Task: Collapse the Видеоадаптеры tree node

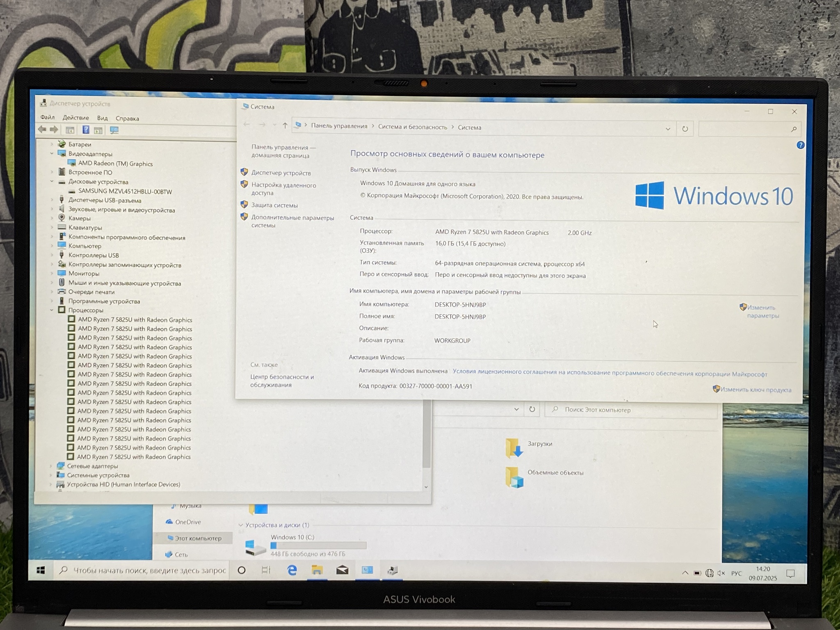Action: [x=52, y=153]
